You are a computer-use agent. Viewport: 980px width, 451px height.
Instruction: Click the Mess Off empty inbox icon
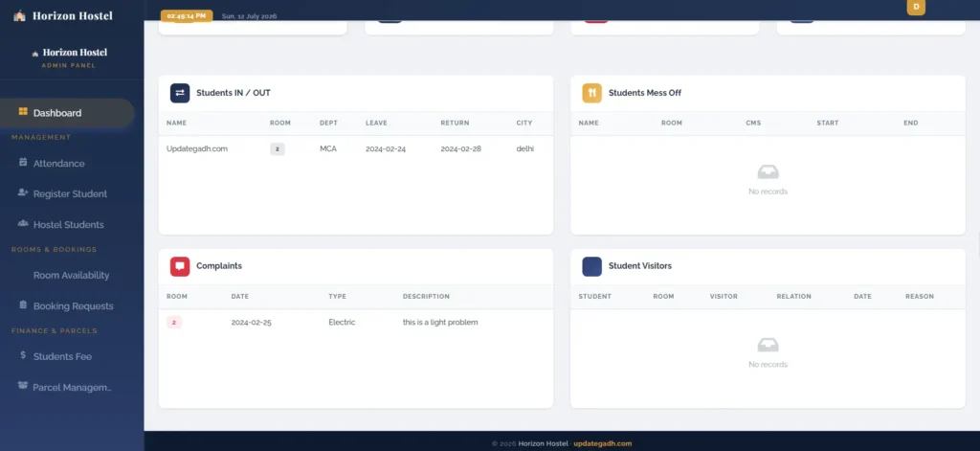pyautogui.click(x=768, y=172)
